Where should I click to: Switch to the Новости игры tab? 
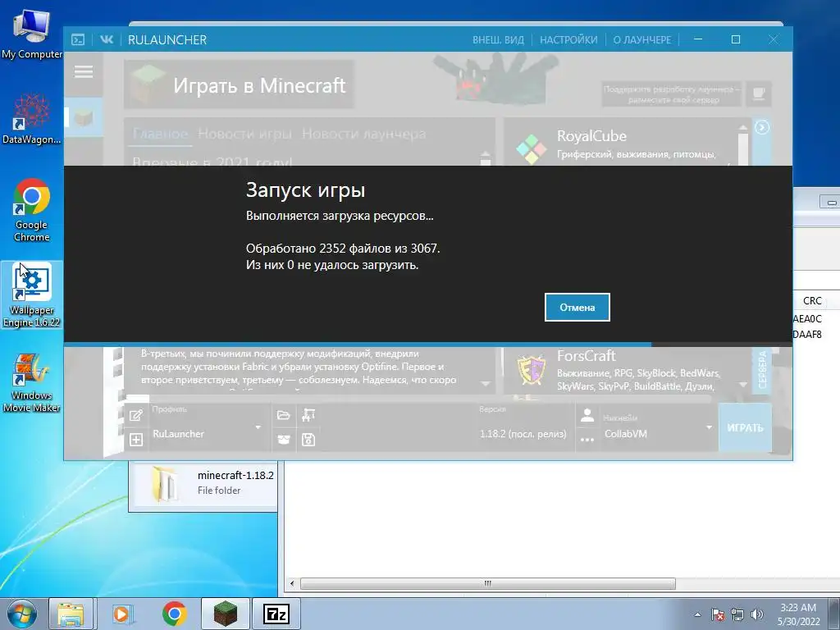(244, 134)
